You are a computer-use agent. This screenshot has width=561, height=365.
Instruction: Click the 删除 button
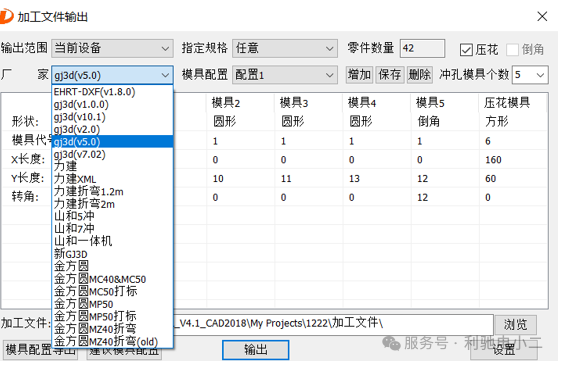pyautogui.click(x=420, y=75)
